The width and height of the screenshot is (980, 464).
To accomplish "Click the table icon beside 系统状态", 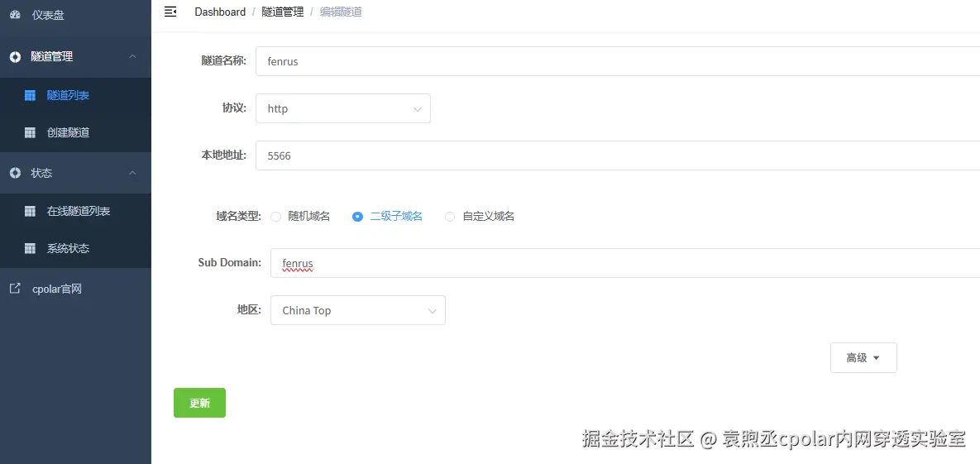I will [30, 248].
